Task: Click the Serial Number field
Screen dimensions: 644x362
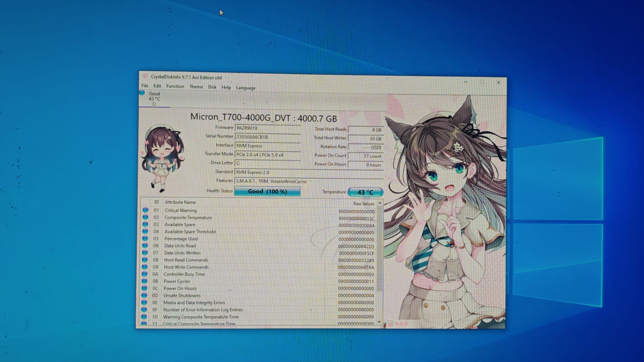Action: [x=268, y=137]
